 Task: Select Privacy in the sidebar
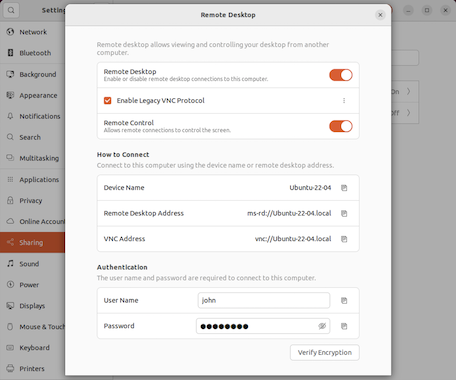pos(33,201)
